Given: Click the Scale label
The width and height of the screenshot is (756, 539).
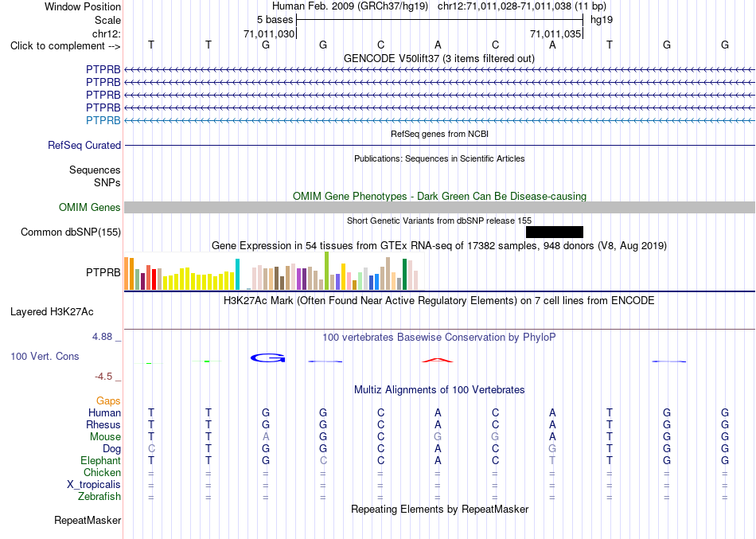Looking at the screenshot, I should tap(108, 20).
